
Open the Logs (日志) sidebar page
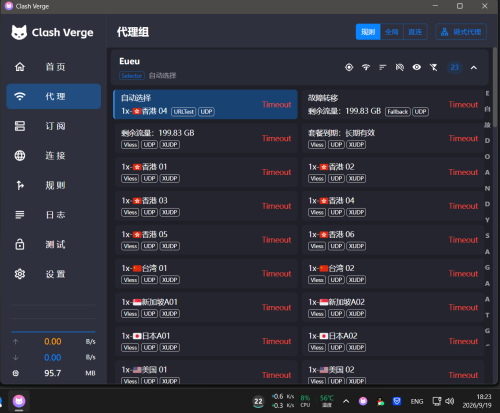(x=53, y=215)
